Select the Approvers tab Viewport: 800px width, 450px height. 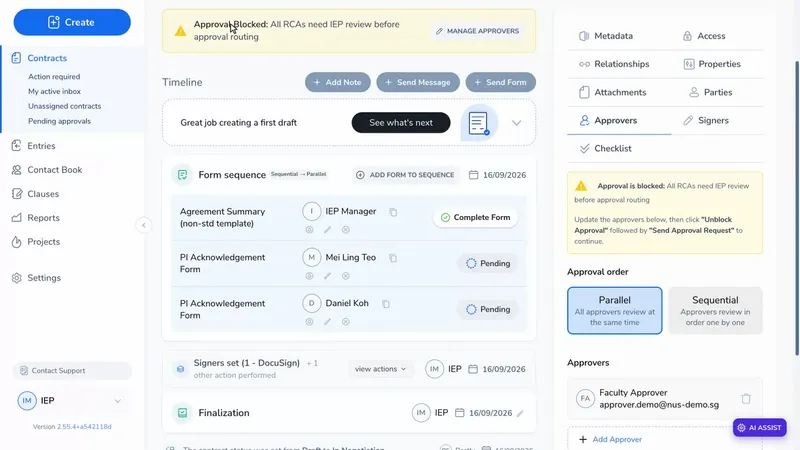(608, 120)
